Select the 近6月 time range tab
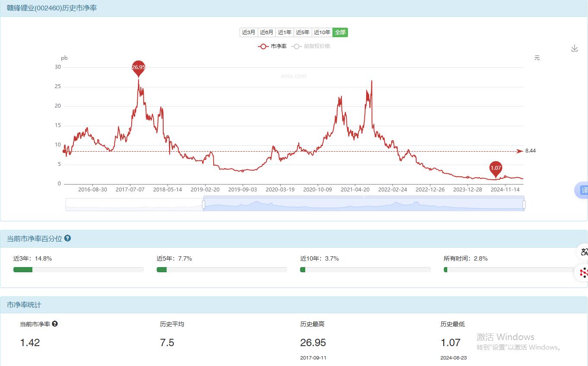This screenshot has width=588, height=366. click(267, 32)
